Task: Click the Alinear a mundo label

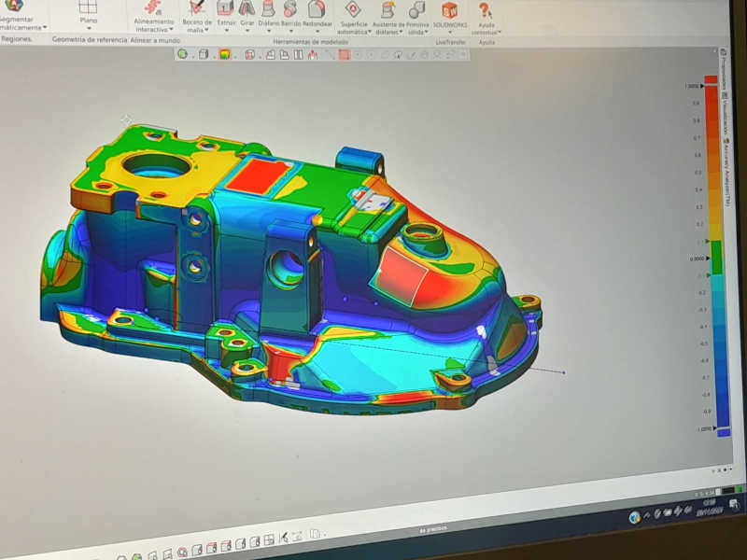Action: [x=156, y=41]
